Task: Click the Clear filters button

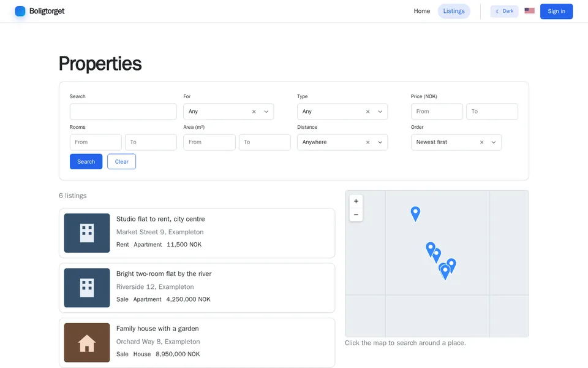Action: coord(121,161)
